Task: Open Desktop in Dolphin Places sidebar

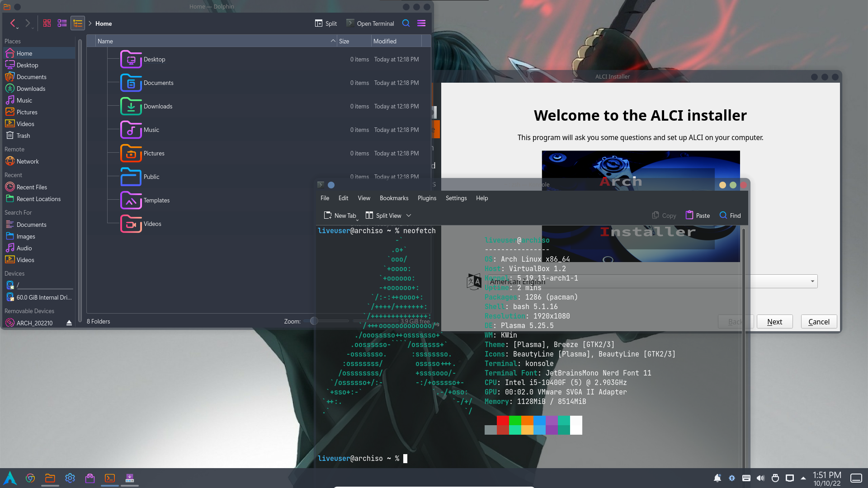Action: click(39, 65)
